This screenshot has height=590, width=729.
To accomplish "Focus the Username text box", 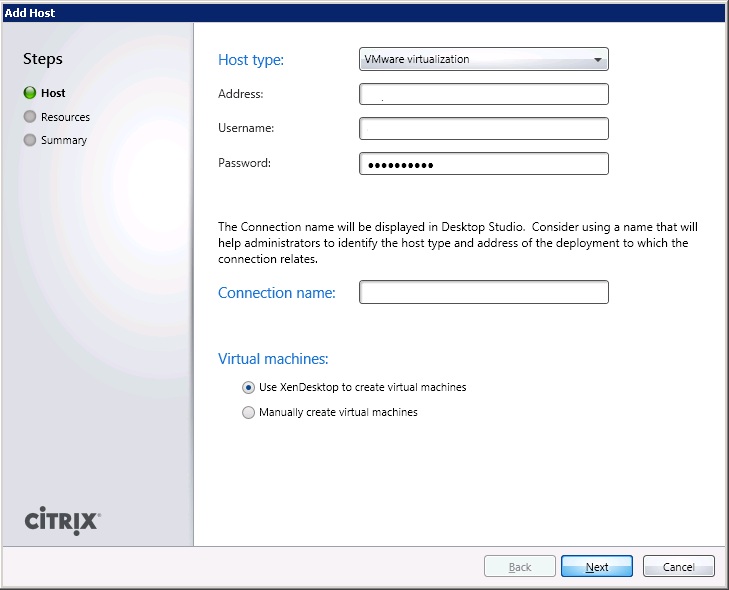I will click(x=484, y=128).
